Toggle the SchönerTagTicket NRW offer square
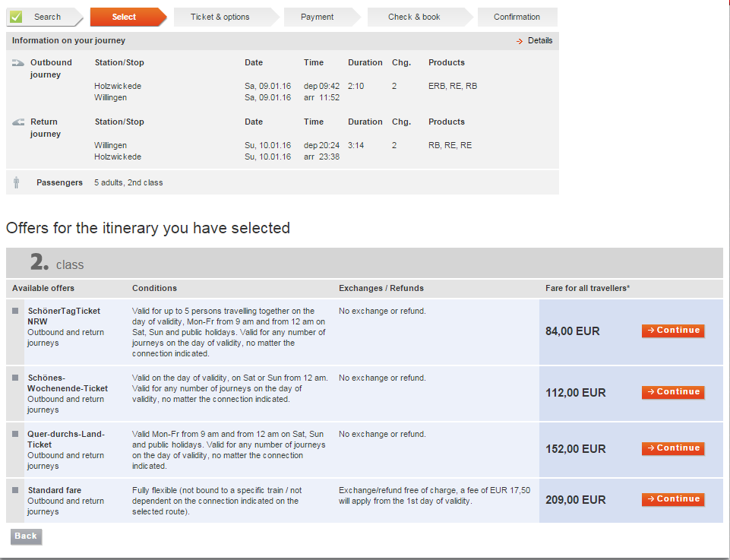730x560 pixels. 15,311
